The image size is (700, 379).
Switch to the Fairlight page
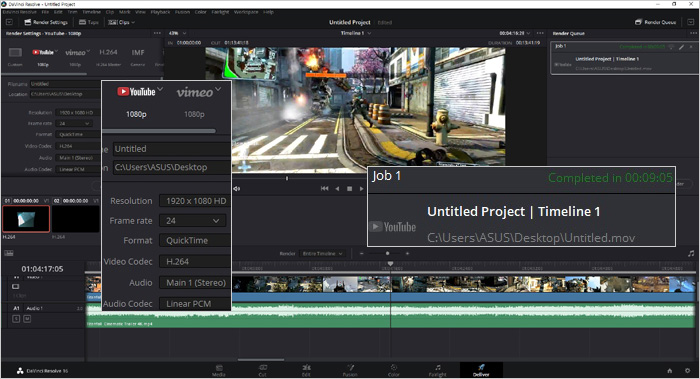pos(438,371)
